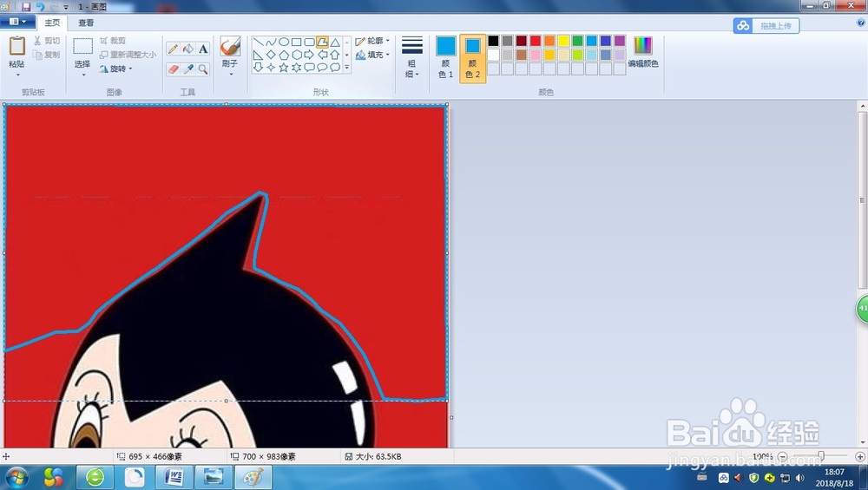The width and height of the screenshot is (868, 490).
Task: Pick the white color swatch
Action: coord(493,55)
